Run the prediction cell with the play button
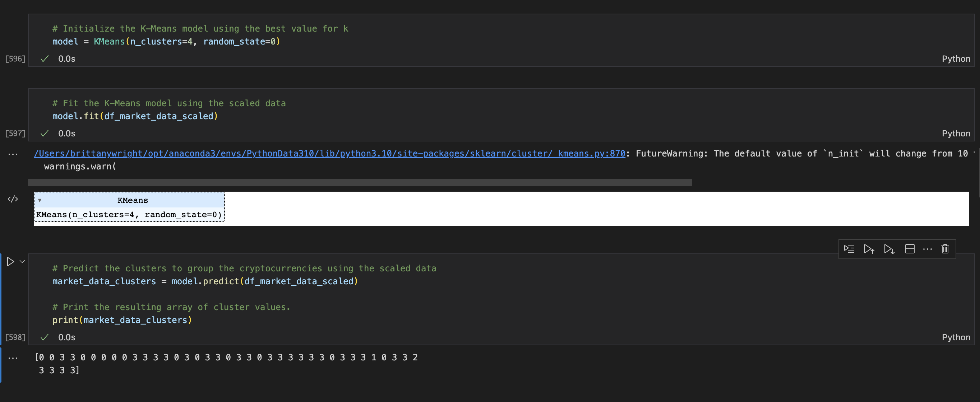Viewport: 980px width, 402px height. pos(10,261)
